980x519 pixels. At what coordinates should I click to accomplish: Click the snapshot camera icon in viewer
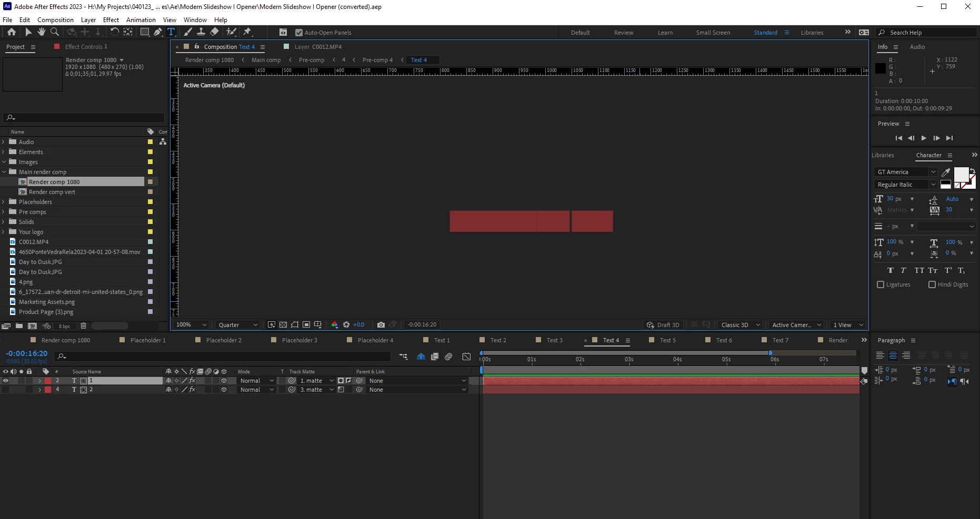point(381,324)
